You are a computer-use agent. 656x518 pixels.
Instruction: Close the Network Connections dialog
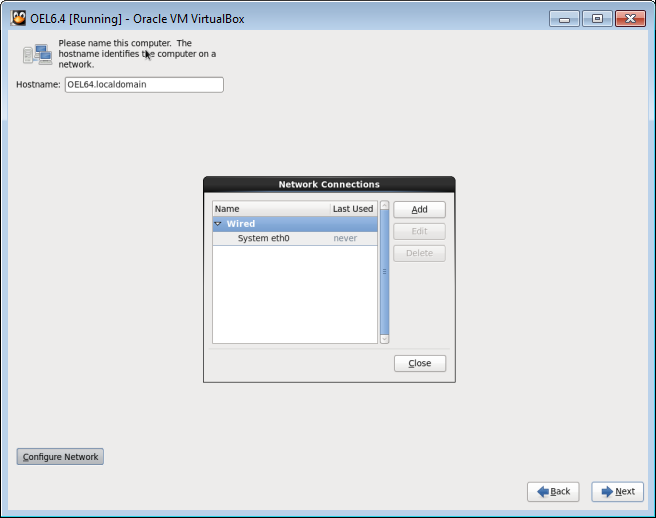(x=420, y=363)
